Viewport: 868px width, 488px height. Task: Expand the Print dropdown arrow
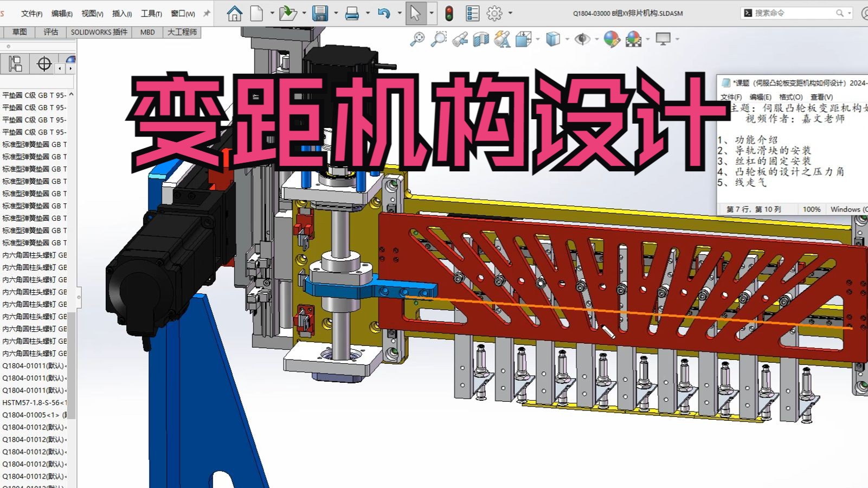368,13
